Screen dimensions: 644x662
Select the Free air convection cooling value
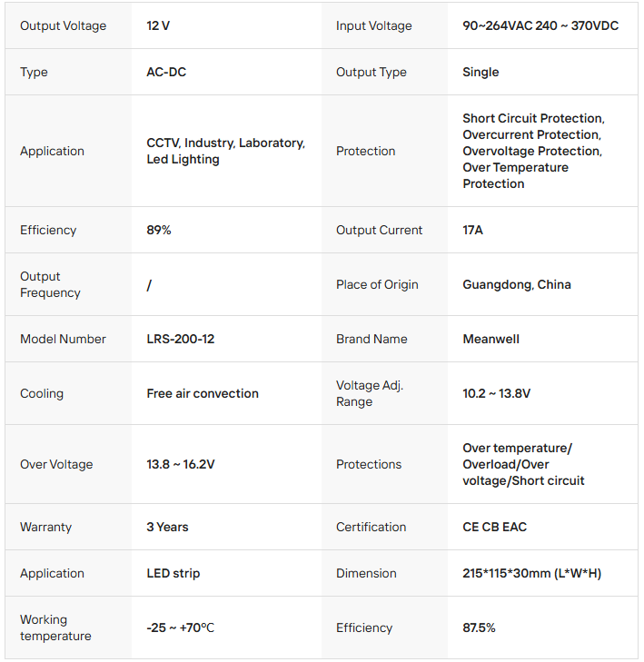(x=203, y=393)
